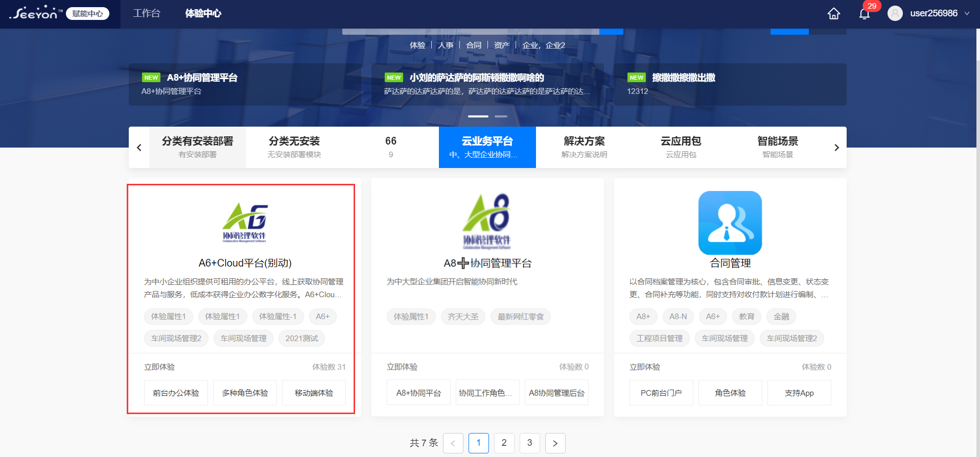Open the home icon in header
Image resolution: width=980 pixels, height=457 pixels.
(x=834, y=14)
